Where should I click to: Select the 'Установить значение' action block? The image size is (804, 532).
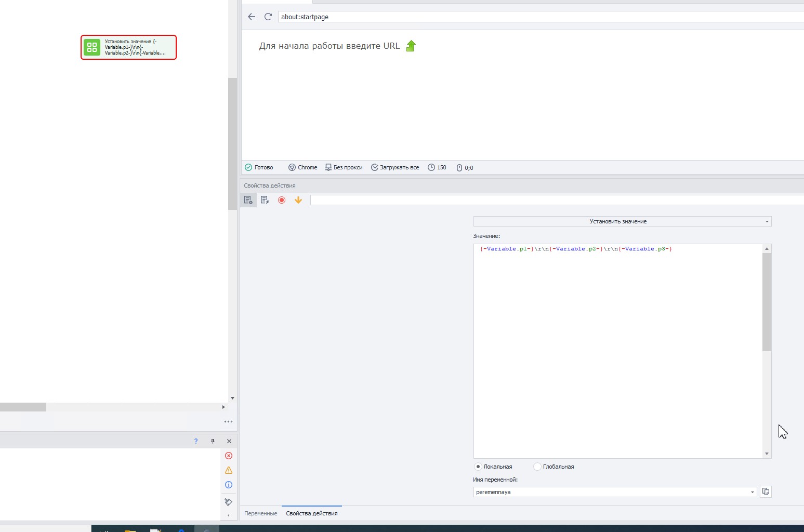click(x=128, y=47)
